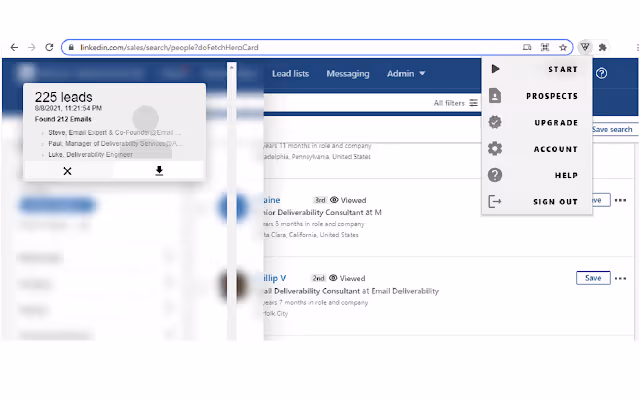Viewport: 640px width, 400px height.
Task: Click the triangle extension icon in toolbar
Action: point(585,47)
